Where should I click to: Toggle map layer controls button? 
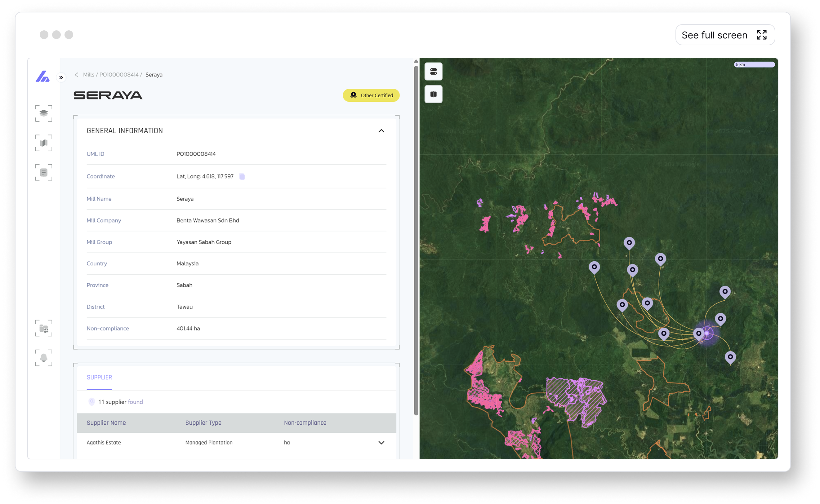click(x=434, y=71)
